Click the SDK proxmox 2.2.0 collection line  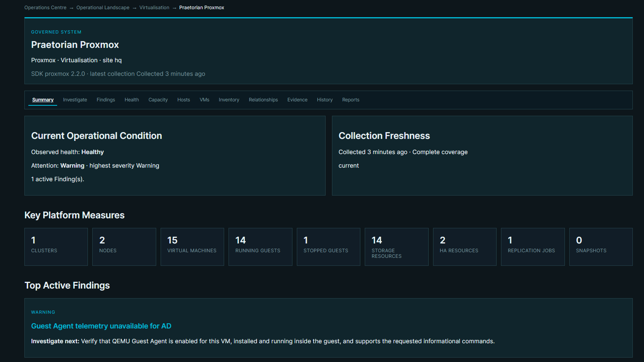(118, 74)
